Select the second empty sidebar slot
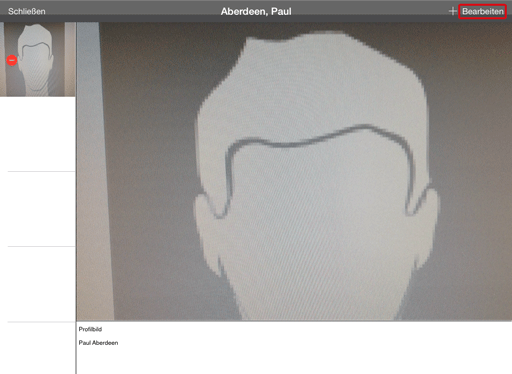The width and height of the screenshot is (512, 374). [x=38, y=209]
